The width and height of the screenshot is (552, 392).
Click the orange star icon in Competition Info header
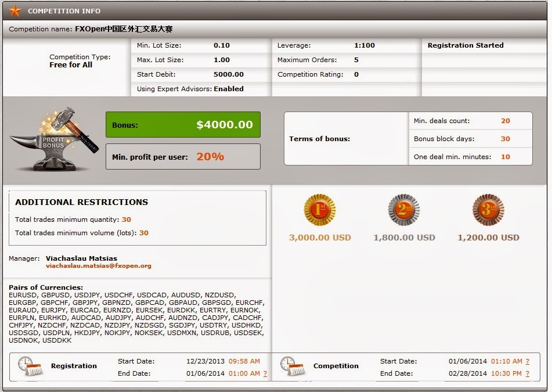click(x=15, y=11)
